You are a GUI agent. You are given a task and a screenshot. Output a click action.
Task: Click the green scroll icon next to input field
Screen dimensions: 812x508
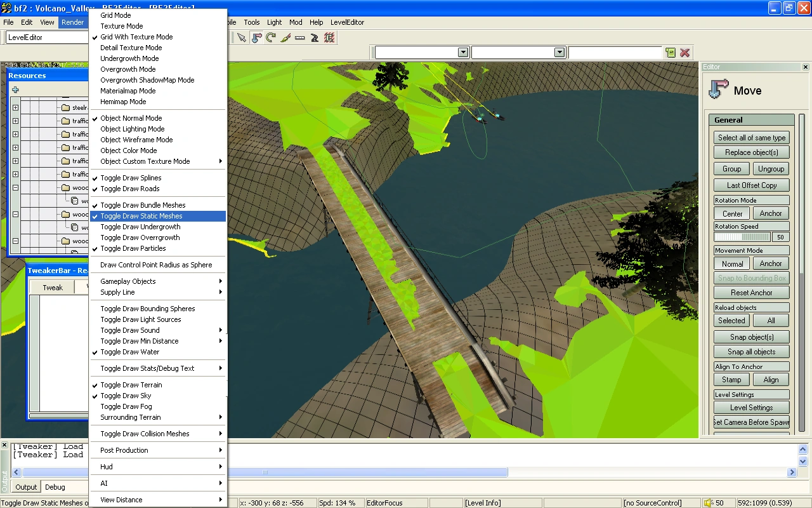point(671,53)
